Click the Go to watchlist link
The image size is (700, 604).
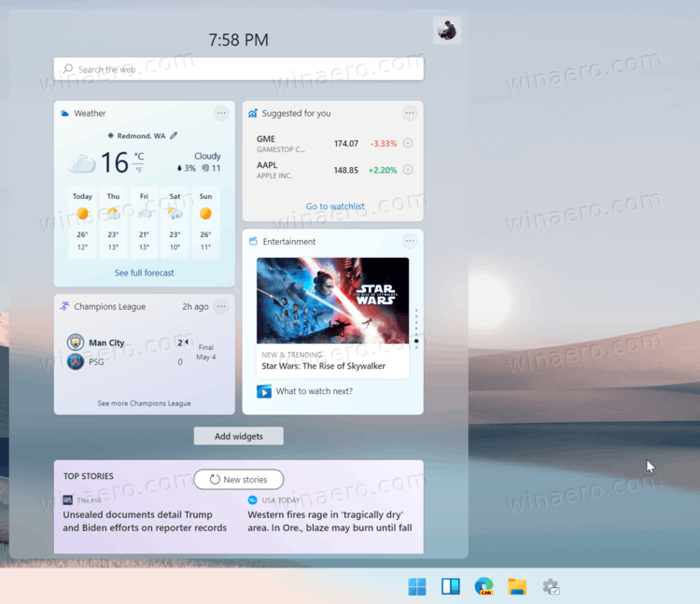click(335, 206)
